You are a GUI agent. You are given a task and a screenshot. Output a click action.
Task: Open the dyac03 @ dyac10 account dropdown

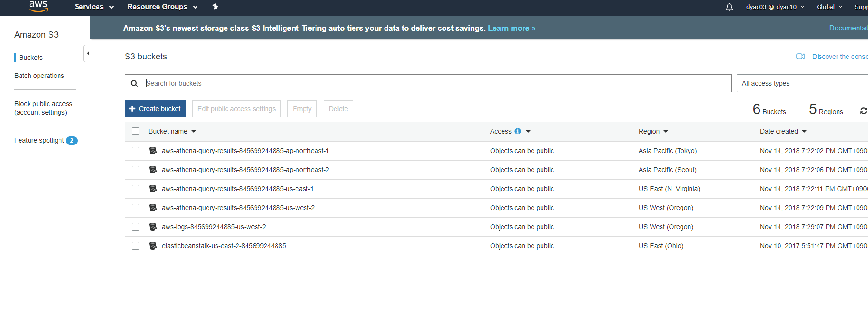[775, 7]
